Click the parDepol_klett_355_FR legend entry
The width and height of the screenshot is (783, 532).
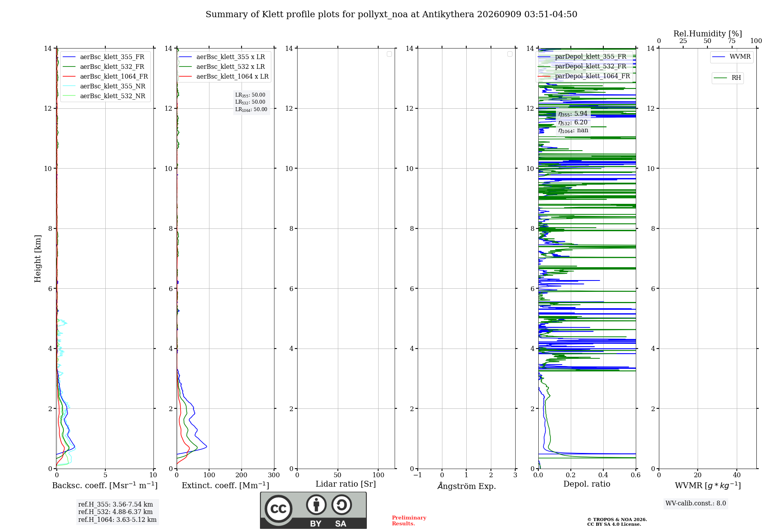(582, 56)
